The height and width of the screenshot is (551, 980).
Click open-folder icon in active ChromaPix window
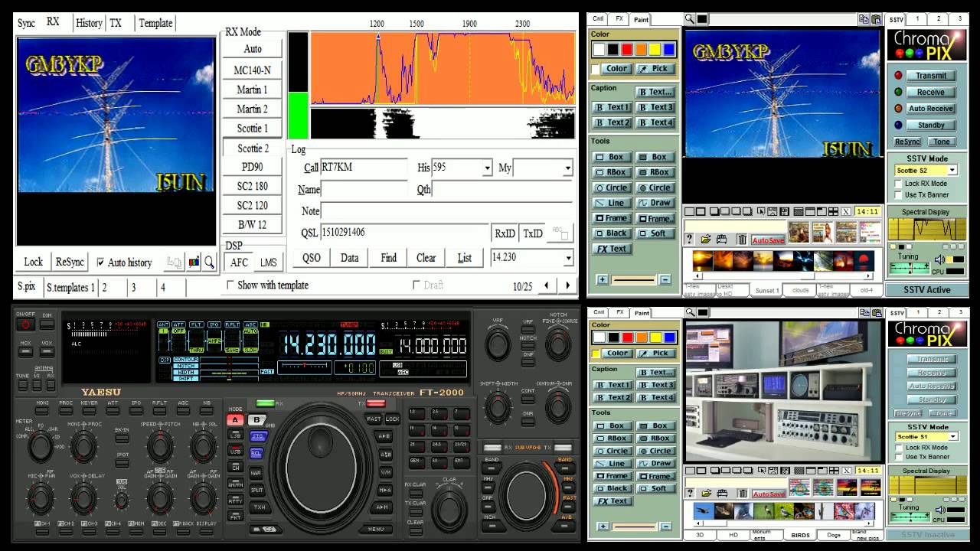click(x=707, y=240)
